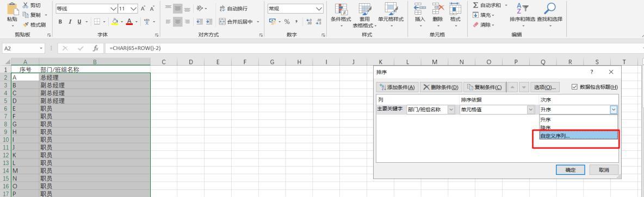Confirm sort with 确定 button
The height and width of the screenshot is (197, 644).
click(570, 169)
